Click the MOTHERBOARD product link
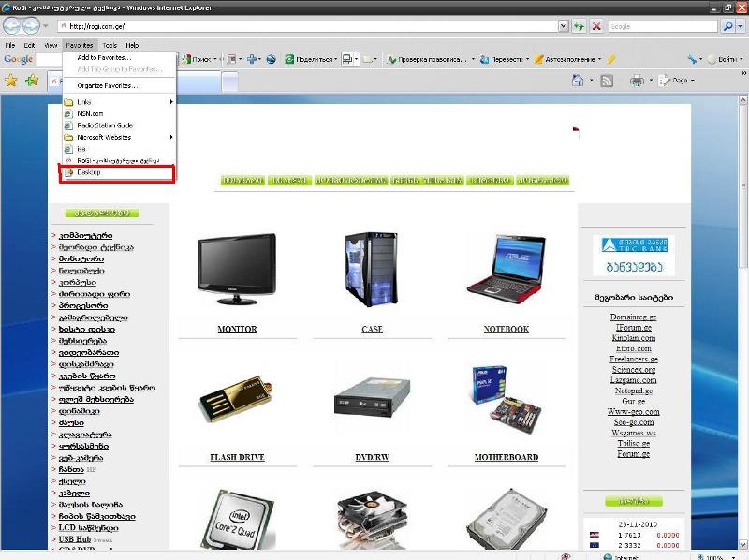Viewport: 749px width, 560px height. click(507, 457)
